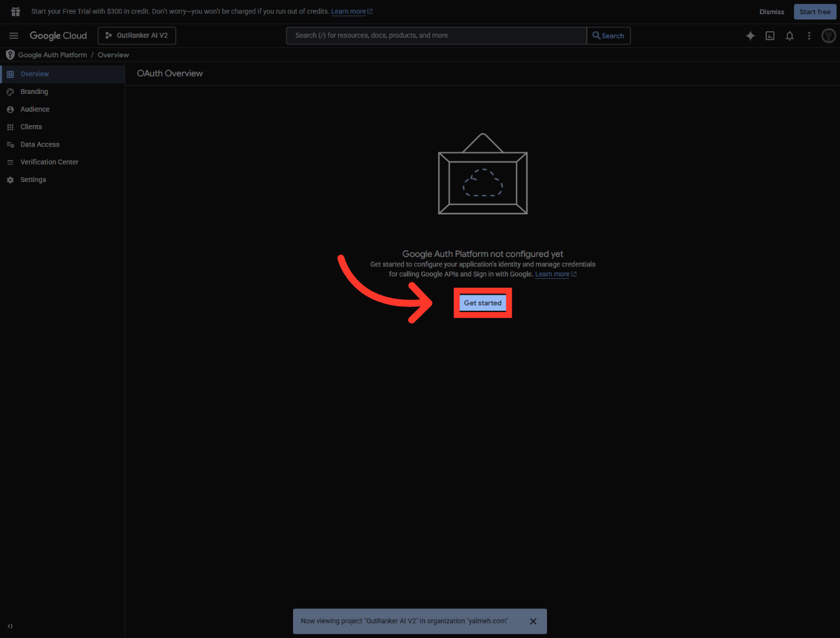Open the Data Access section
The height and width of the screenshot is (638, 840).
pyautogui.click(x=63, y=144)
